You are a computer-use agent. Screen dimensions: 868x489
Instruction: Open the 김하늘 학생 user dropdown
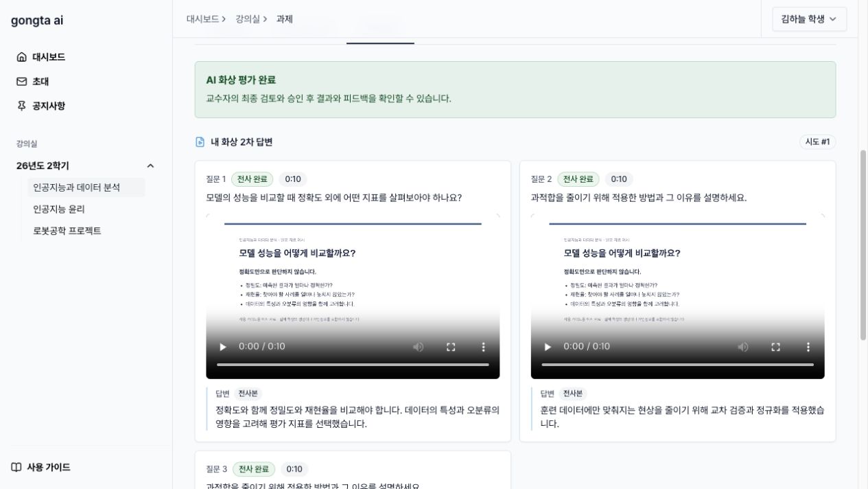pyautogui.click(x=810, y=19)
